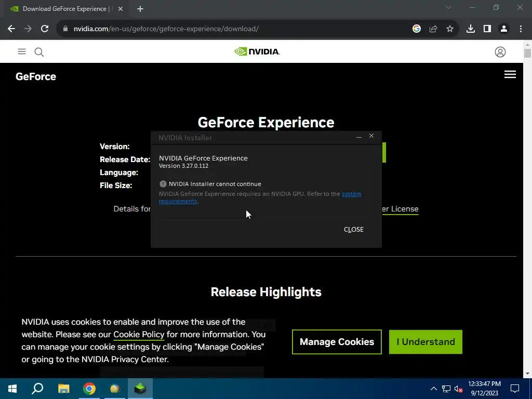Image resolution: width=532 pixels, height=399 pixels.
Task: Click the site lock icon in address bar
Action: pos(65,29)
